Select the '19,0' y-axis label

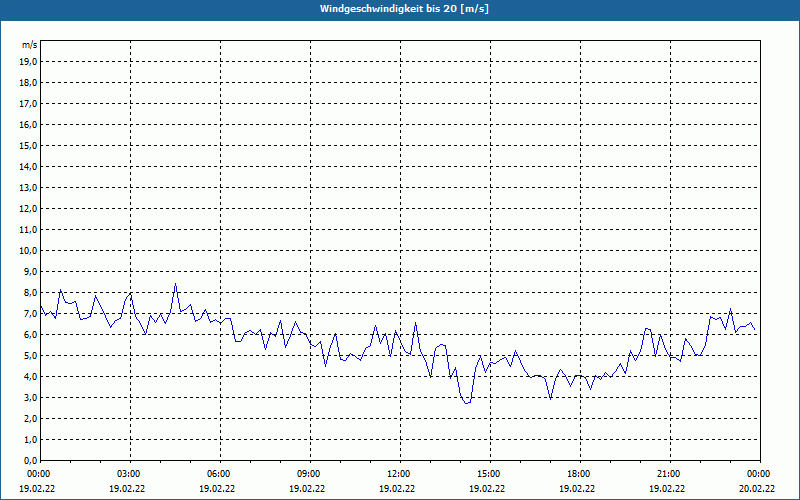pyautogui.click(x=28, y=62)
